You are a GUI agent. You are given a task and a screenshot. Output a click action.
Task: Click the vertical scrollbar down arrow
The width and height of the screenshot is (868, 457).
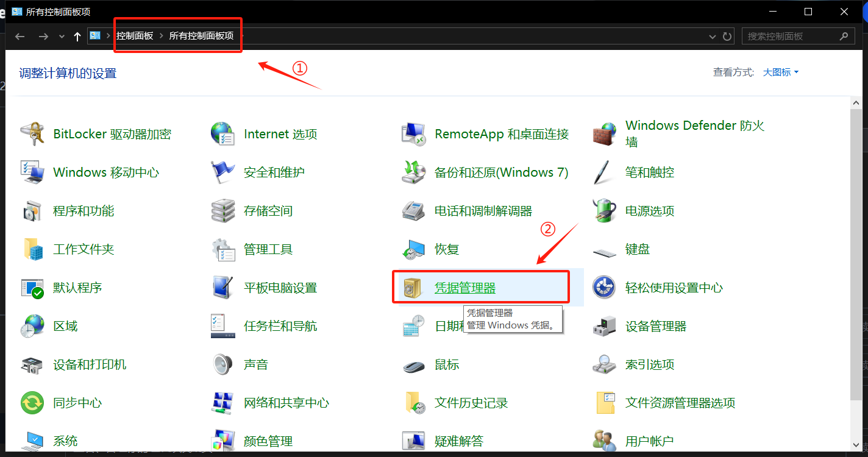856,445
